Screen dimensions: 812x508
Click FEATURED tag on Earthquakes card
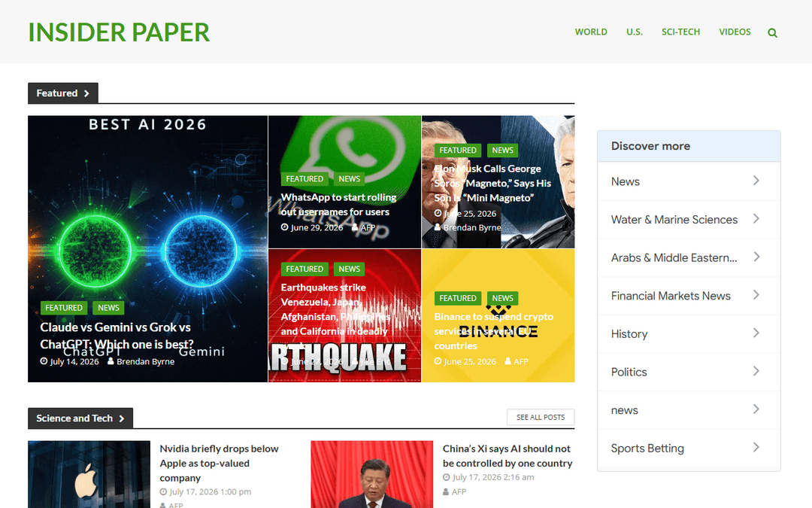point(304,269)
